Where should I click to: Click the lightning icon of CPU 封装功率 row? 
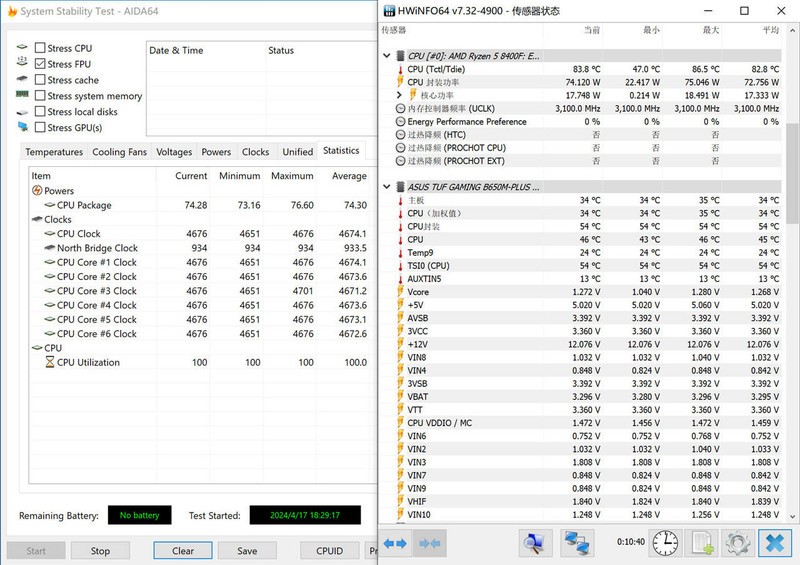coord(401,82)
